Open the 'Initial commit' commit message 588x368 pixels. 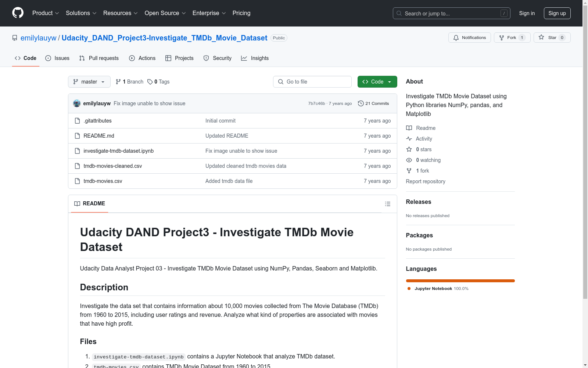[x=220, y=121]
